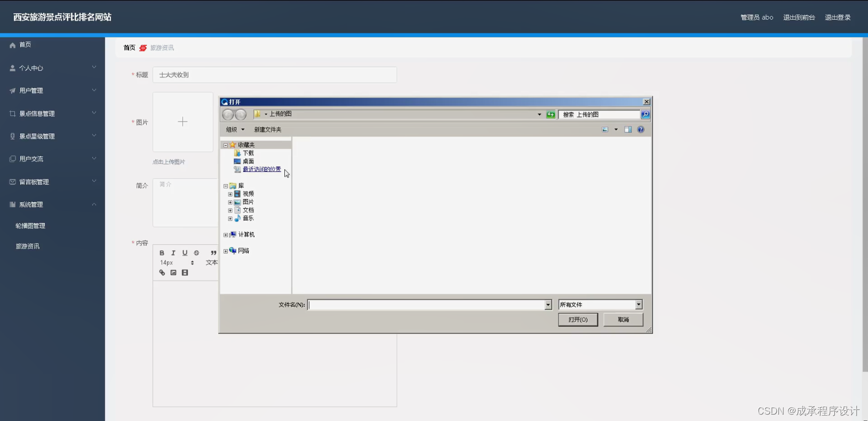Viewport: 868px width, 421px height.
Task: Expand the 个人中心 sidebar chevron
Action: [x=94, y=67]
